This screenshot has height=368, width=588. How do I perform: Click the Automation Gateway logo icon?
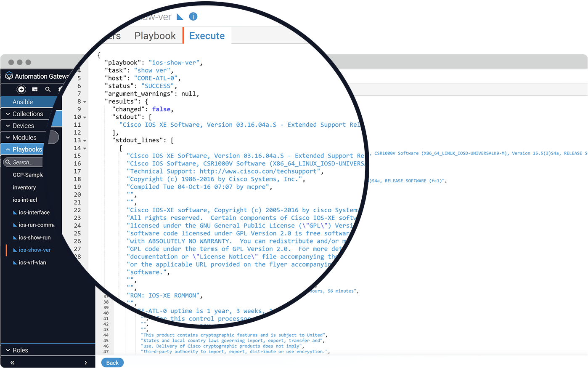pos(8,77)
